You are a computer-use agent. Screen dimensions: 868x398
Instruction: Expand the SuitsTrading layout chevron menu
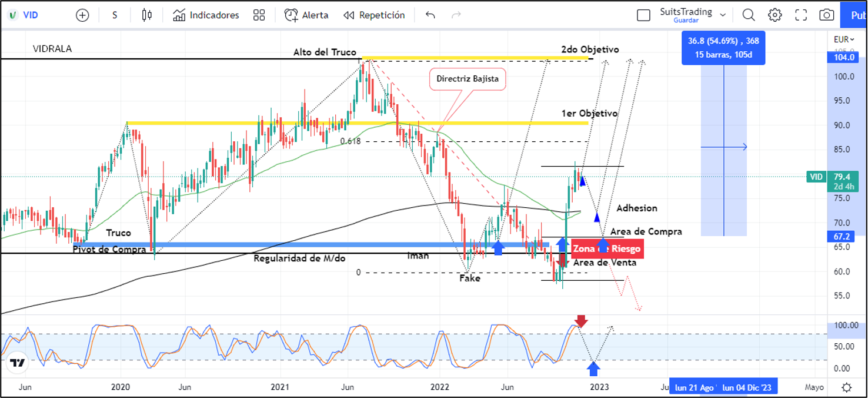pyautogui.click(x=723, y=15)
